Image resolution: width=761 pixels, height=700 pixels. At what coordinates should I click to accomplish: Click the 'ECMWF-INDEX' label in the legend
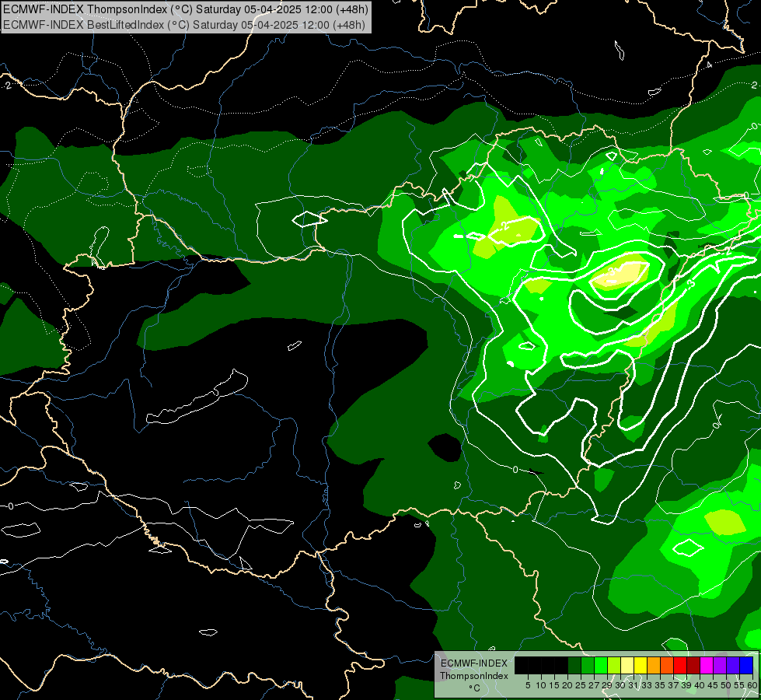(x=474, y=663)
